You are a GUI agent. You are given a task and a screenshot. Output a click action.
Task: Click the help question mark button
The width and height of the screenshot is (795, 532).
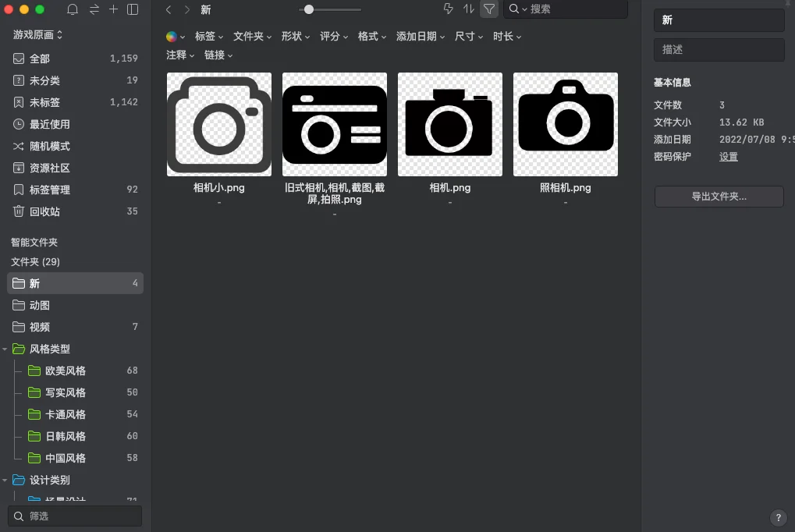pos(778,517)
